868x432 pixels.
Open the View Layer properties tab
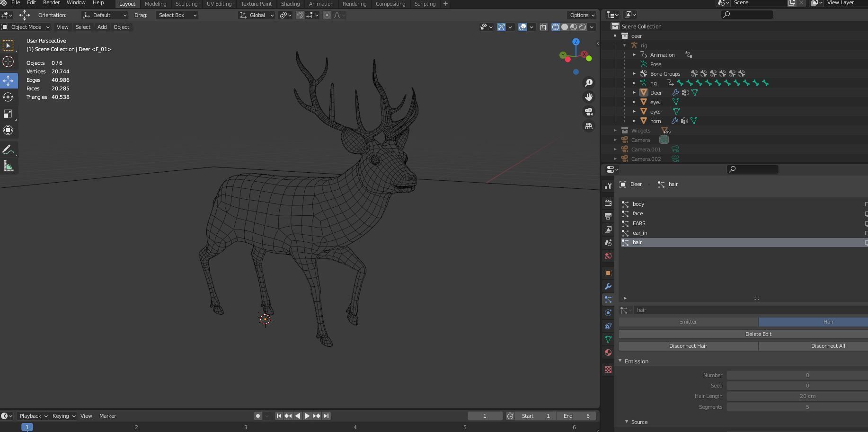pyautogui.click(x=608, y=229)
